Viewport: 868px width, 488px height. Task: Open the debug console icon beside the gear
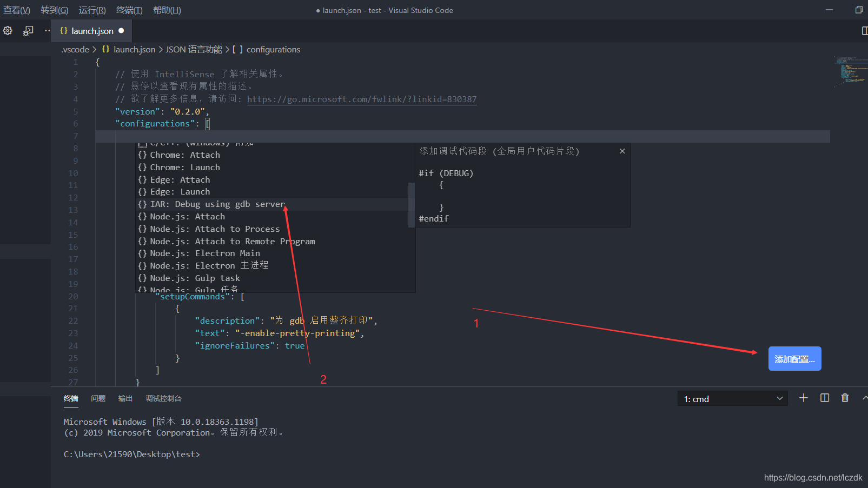pos(28,31)
